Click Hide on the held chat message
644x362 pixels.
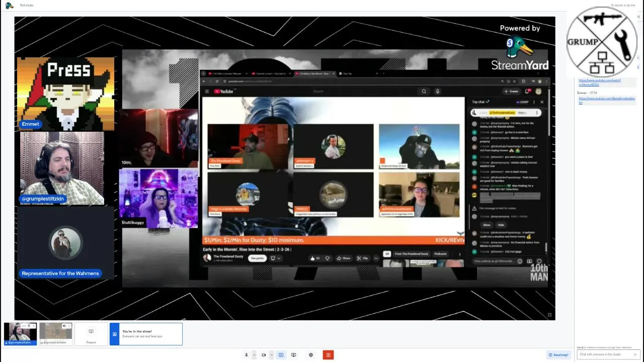[x=501, y=225]
